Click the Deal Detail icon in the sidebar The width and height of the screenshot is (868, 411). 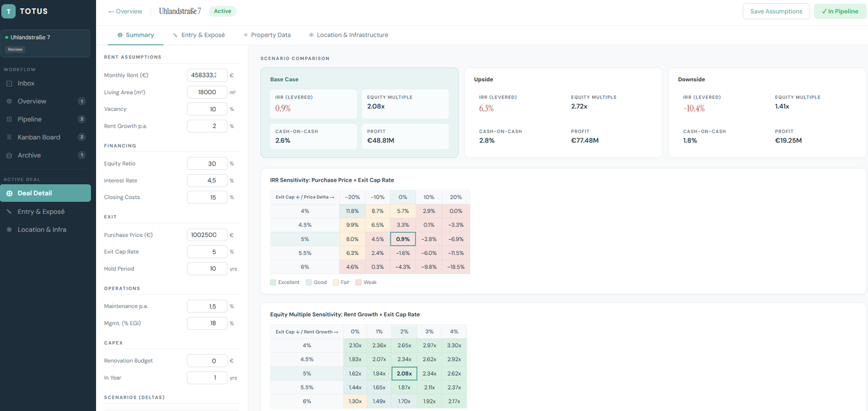coord(9,193)
